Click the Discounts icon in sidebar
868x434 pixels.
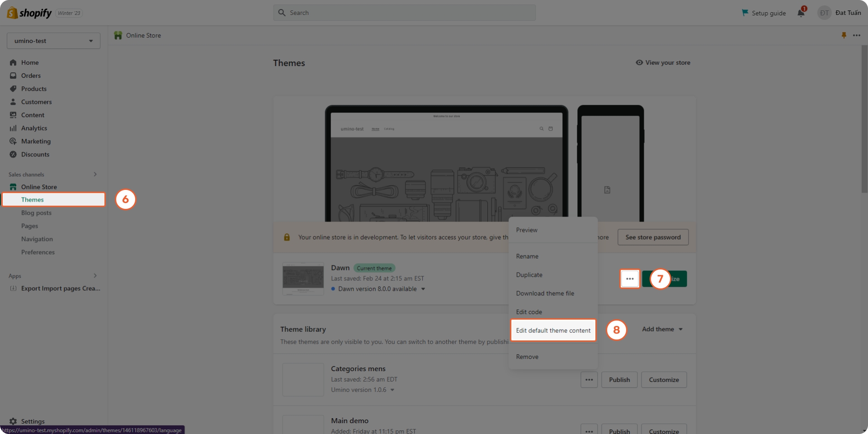13,155
